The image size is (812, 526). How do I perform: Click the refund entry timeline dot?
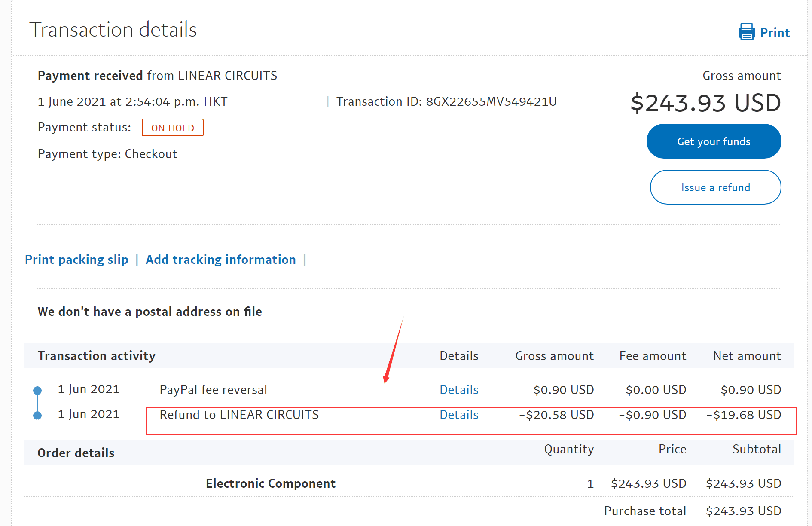click(x=37, y=416)
